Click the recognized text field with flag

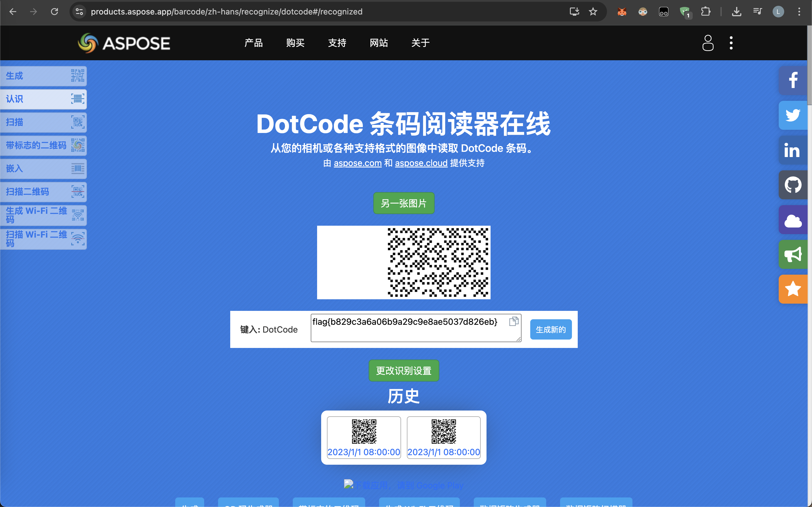[x=416, y=328]
